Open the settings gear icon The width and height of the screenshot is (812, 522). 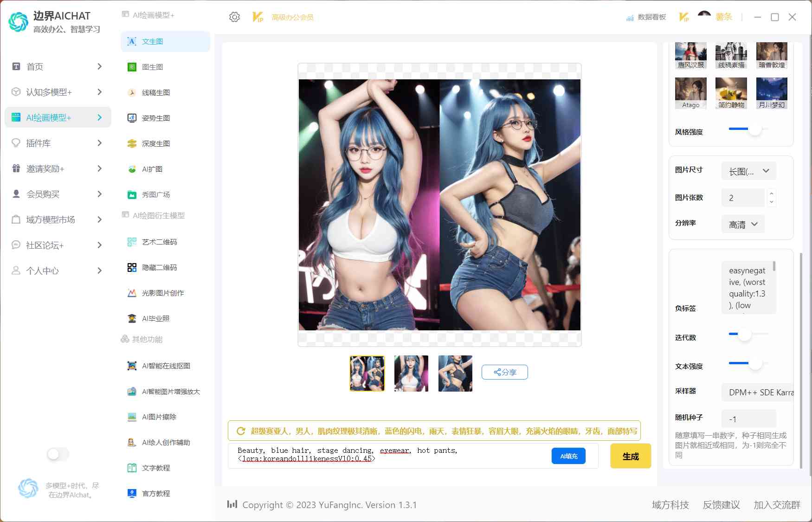[x=234, y=17]
